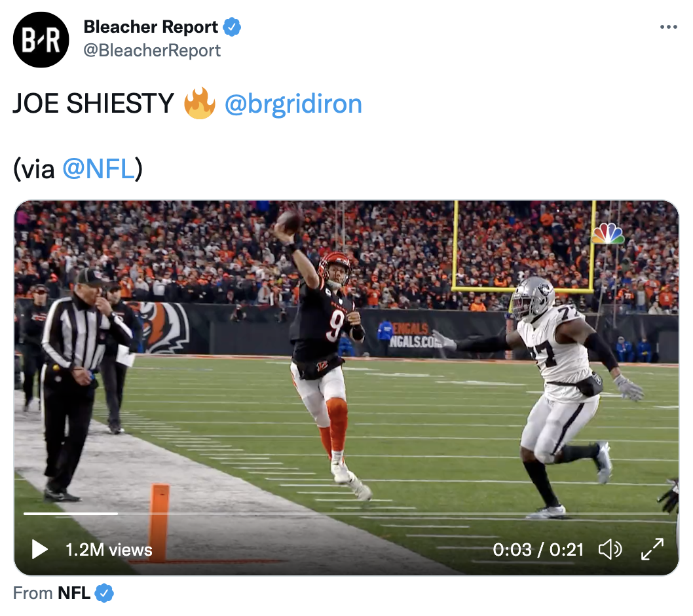Mute the video using the speaker icon
This screenshot has height=616, width=693.
[610, 549]
